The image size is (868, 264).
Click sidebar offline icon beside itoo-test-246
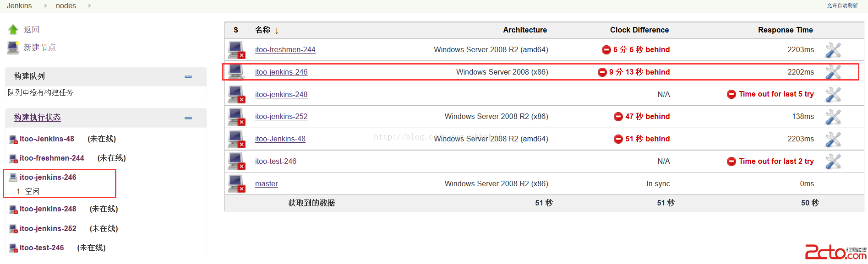click(x=13, y=248)
